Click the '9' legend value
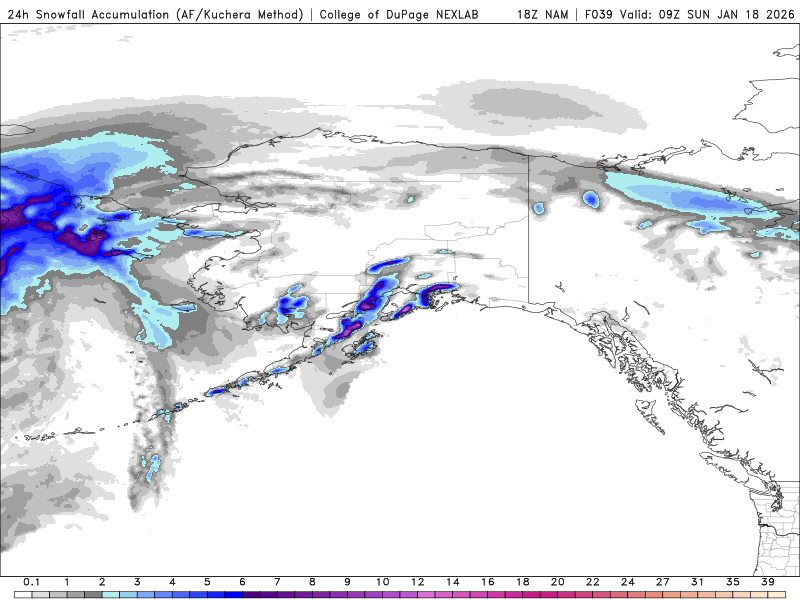 tap(347, 582)
